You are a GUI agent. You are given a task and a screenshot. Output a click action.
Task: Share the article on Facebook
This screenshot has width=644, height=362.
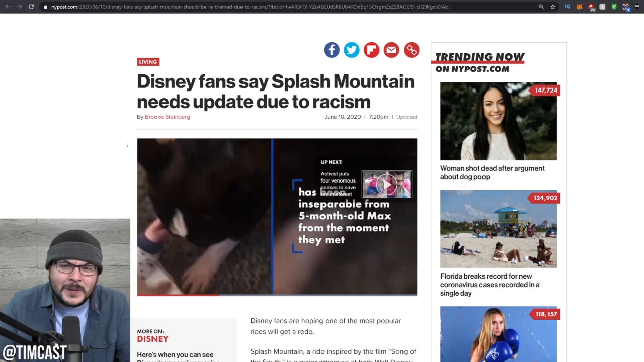332,50
